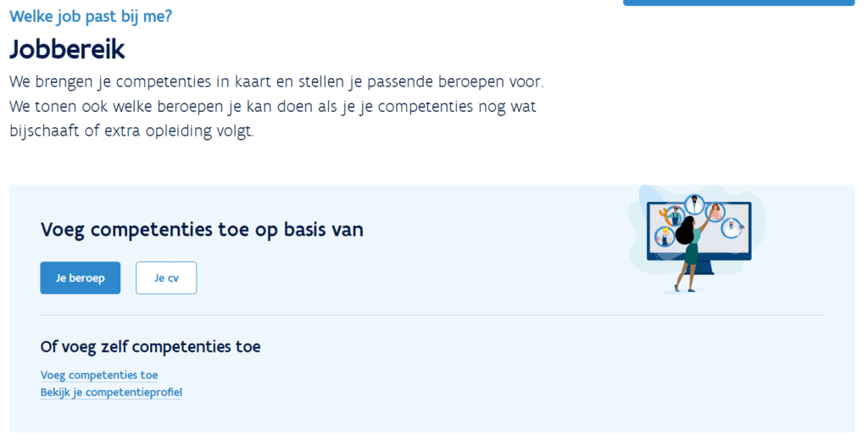Click the horizontal divider under the buttons

coord(431,315)
